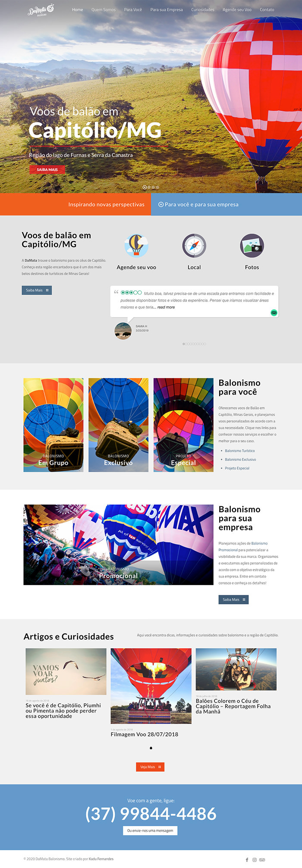This screenshot has height=868, width=302.
Task: Open the Instagram icon in the footer
Action: click(x=255, y=859)
